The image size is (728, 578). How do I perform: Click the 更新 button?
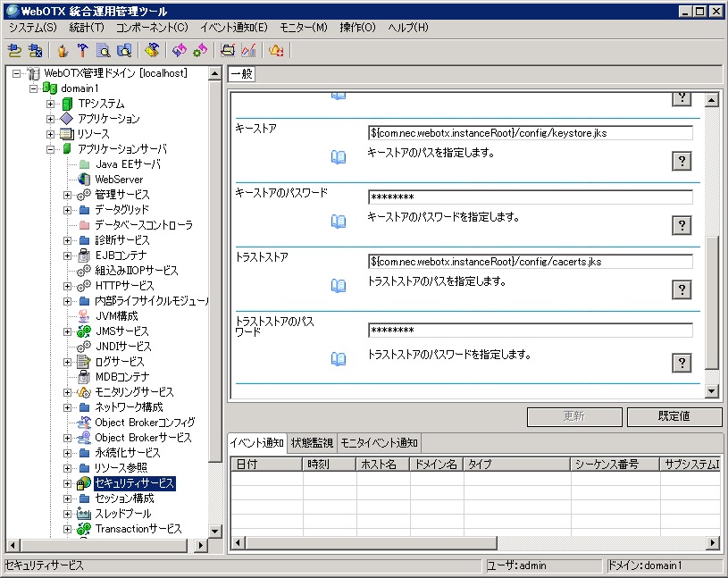pyautogui.click(x=573, y=416)
